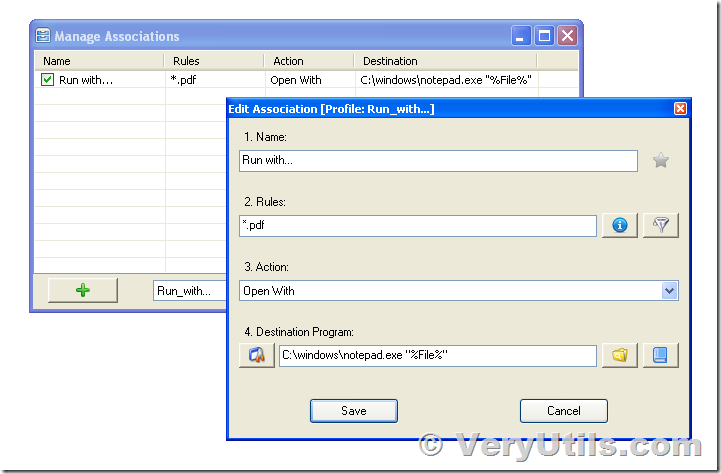Screen dimensions: 721x474
Task: Close the Manage Associations window
Action: (567, 35)
